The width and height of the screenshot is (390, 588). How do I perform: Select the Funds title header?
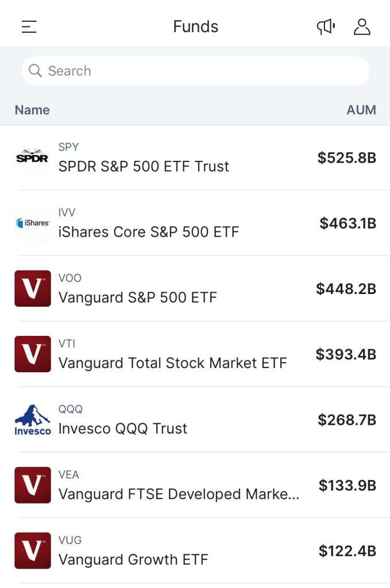pyautogui.click(x=195, y=26)
